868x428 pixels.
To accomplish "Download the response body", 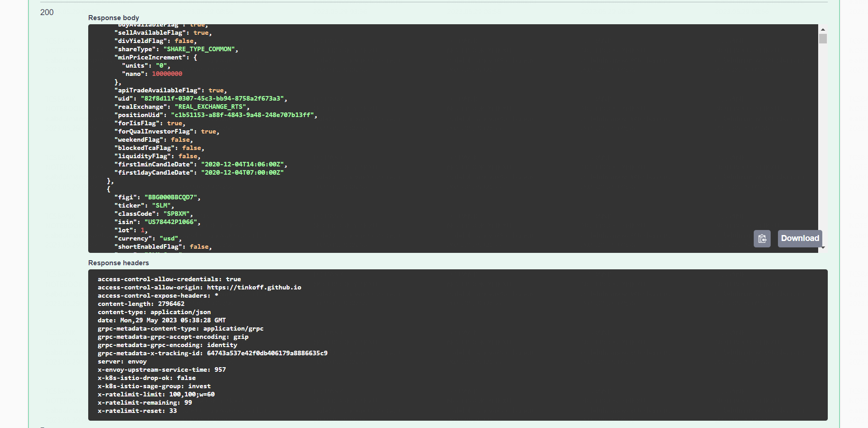I will tap(799, 238).
